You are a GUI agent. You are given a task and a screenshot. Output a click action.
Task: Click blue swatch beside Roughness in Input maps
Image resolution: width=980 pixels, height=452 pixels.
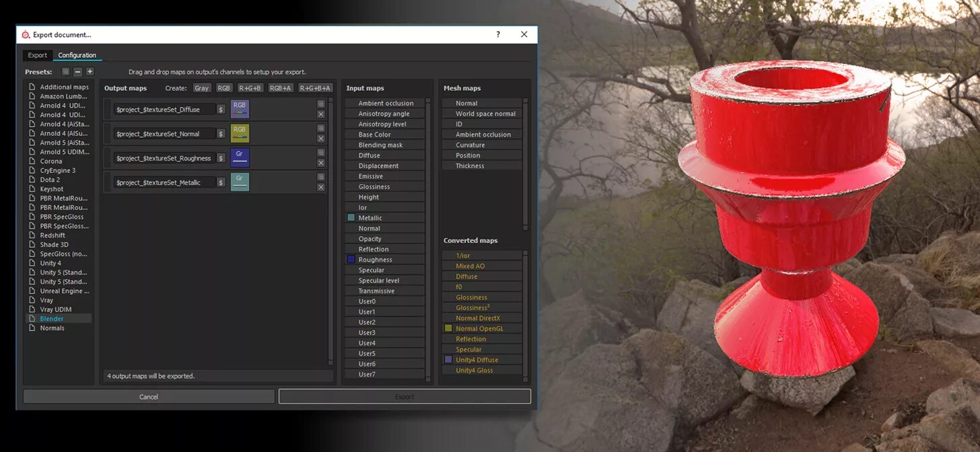pos(351,260)
